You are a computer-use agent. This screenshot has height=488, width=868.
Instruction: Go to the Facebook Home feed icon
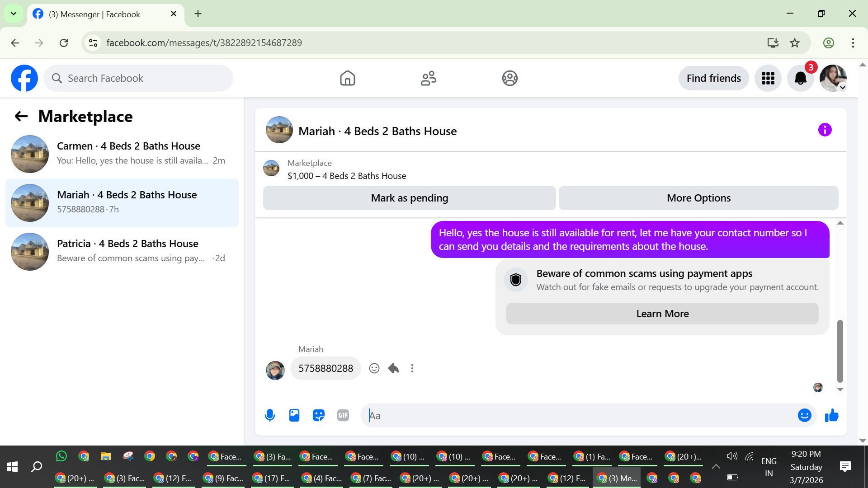[347, 78]
